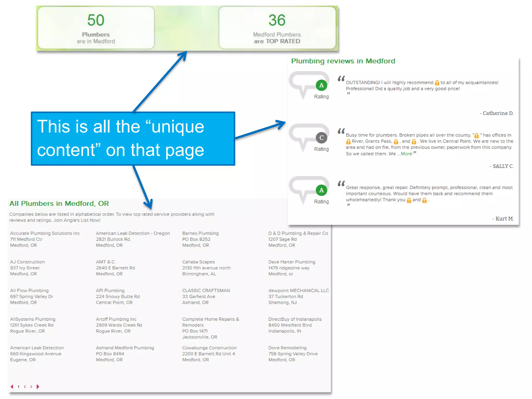Image resolution: width=532 pixels, height=399 pixels.
Task: Open Accurate Plumbing Solutions Inc listing
Action: pos(45,233)
